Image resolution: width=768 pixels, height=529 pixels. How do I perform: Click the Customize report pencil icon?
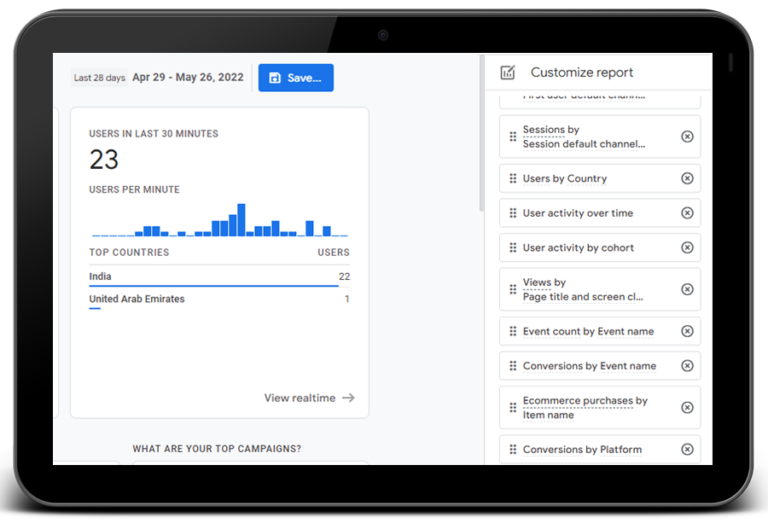[x=508, y=72]
